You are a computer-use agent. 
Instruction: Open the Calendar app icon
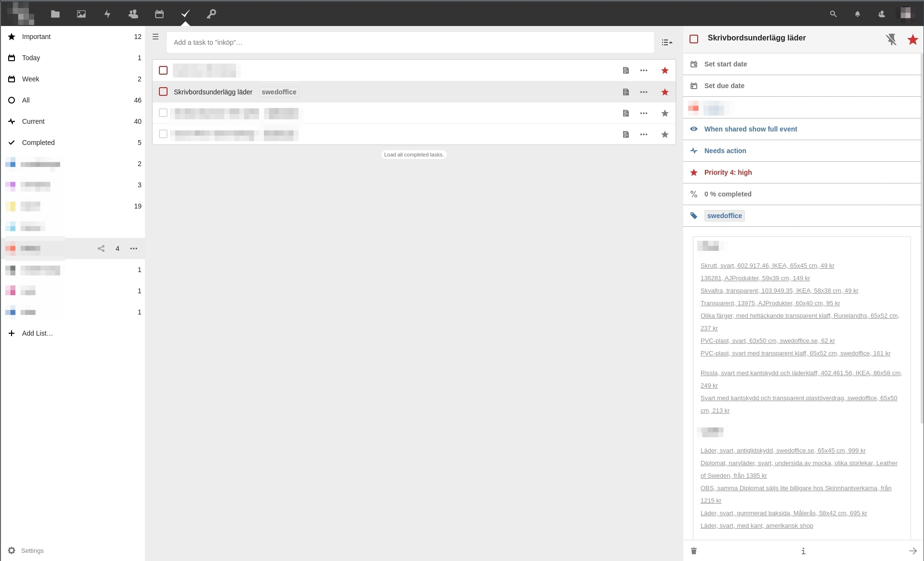(x=159, y=13)
